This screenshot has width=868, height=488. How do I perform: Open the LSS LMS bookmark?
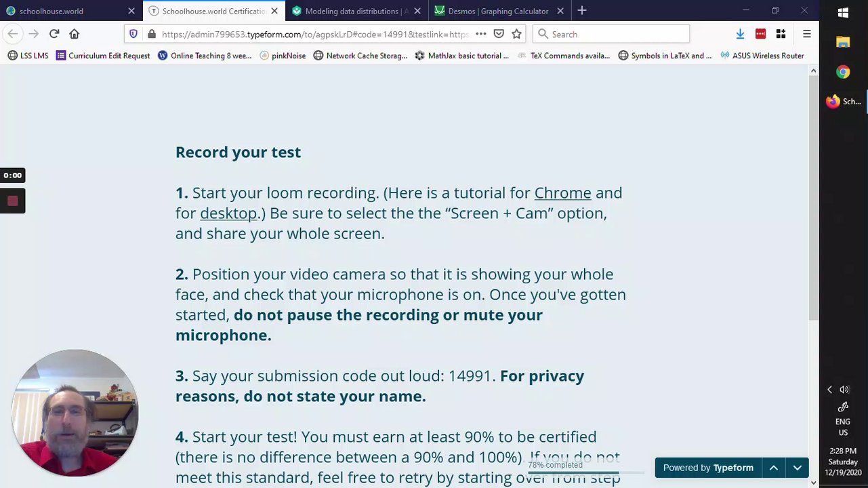point(28,56)
